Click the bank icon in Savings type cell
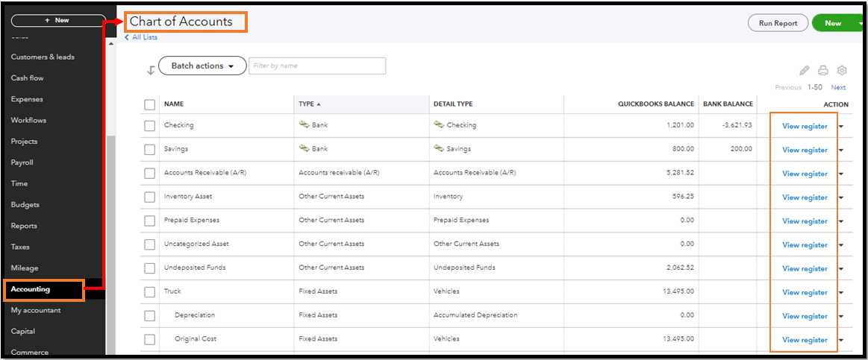868x360 pixels. point(303,149)
